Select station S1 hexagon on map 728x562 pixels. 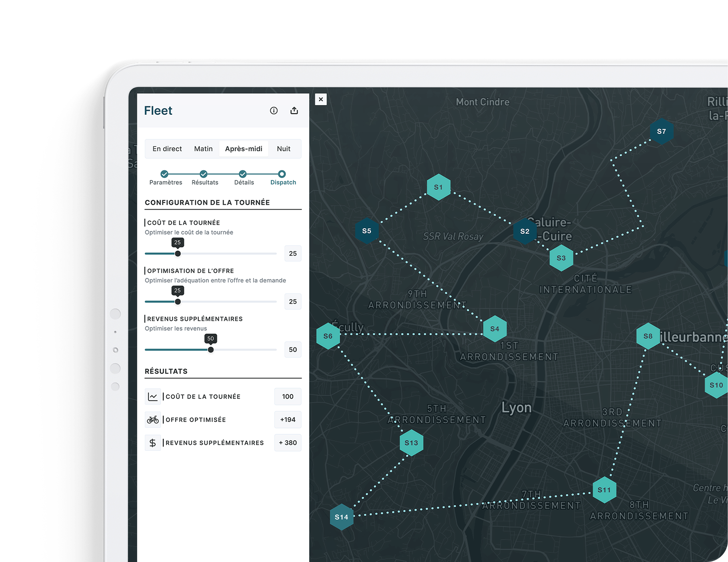pos(438,187)
